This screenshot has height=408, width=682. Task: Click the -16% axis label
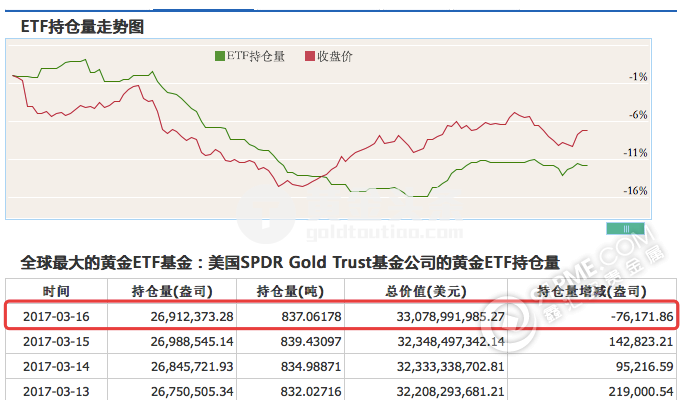(x=635, y=191)
